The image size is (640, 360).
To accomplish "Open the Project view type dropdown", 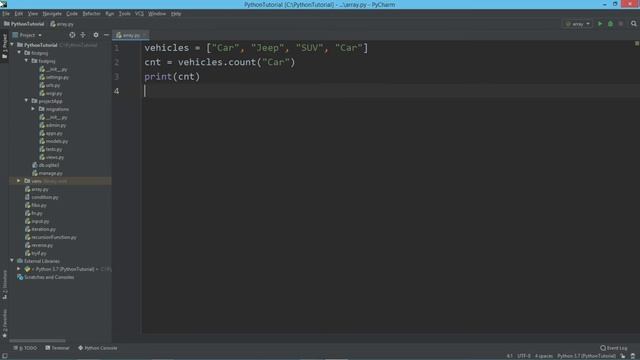I will pyautogui.click(x=27, y=35).
